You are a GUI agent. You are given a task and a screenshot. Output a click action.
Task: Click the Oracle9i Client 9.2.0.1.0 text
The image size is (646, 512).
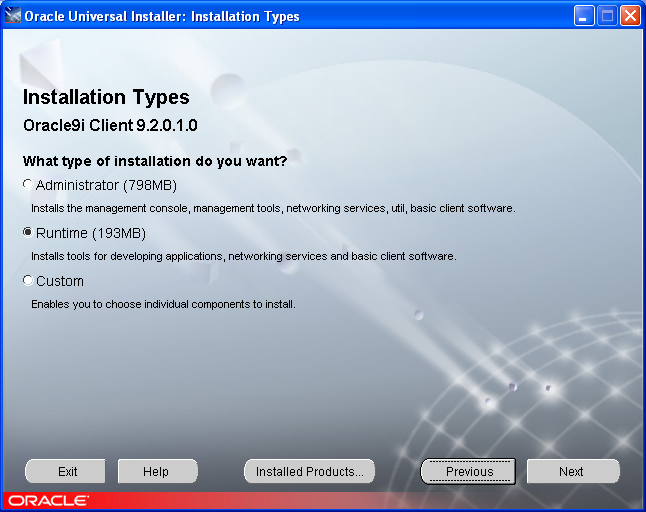110,125
